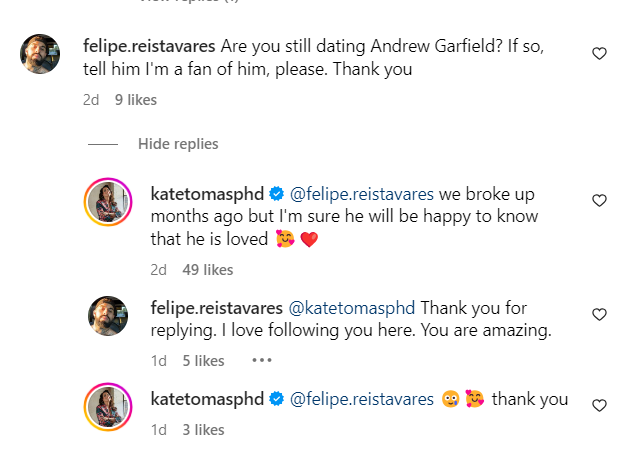The width and height of the screenshot is (624, 468).
Task: Collapse thread with Hide replies
Action: (178, 144)
